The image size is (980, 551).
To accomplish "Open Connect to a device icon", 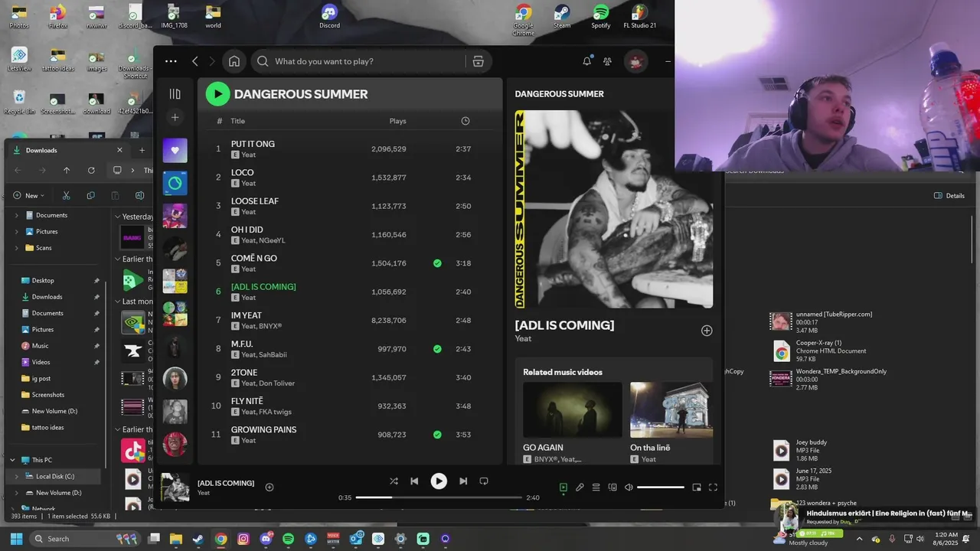I will pyautogui.click(x=612, y=487).
